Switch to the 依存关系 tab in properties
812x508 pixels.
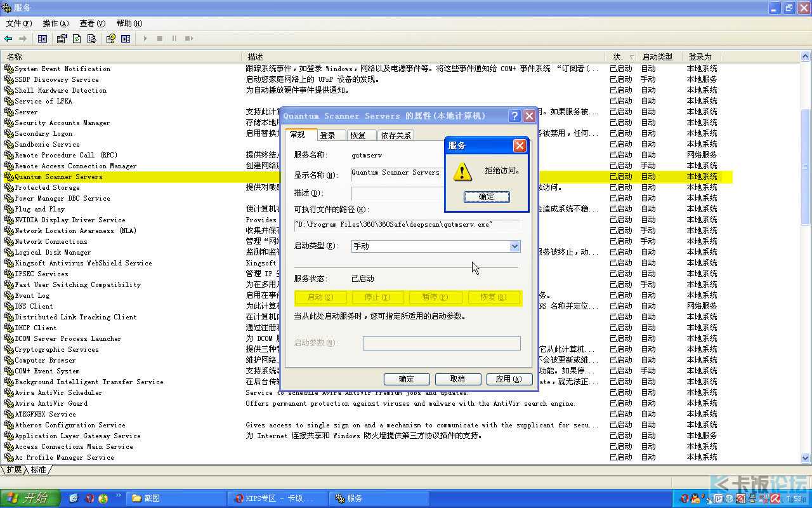click(396, 135)
